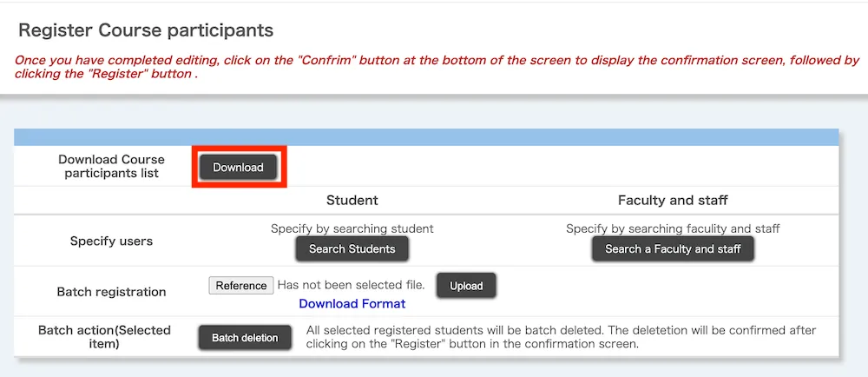The width and height of the screenshot is (868, 377).
Task: Click the blue table header bar
Action: pyautogui.click(x=426, y=136)
